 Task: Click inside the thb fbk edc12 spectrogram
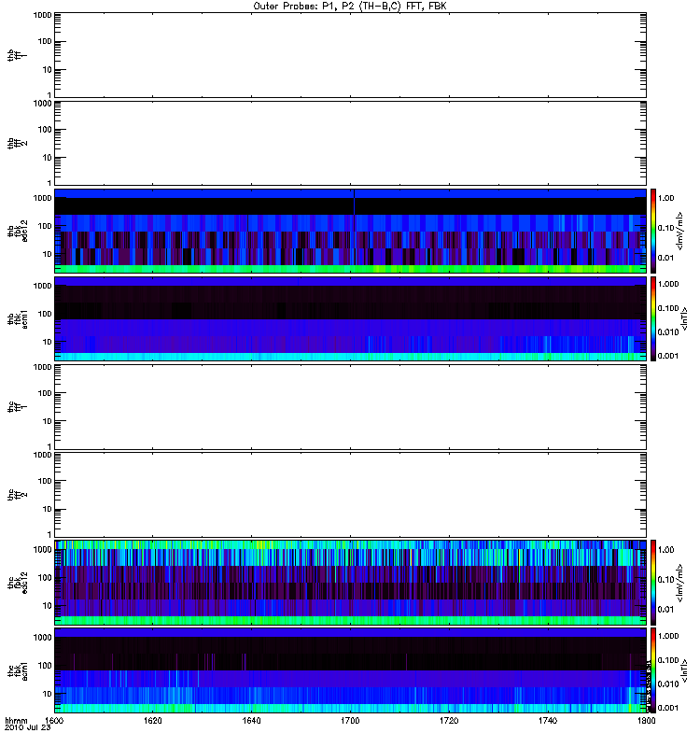[350, 231]
